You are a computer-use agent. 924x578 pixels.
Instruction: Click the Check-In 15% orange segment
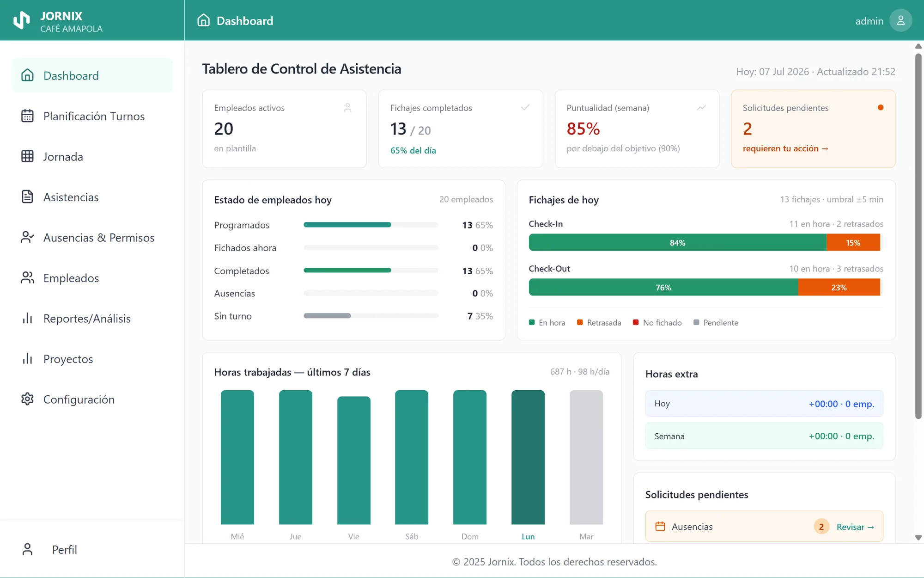pyautogui.click(x=853, y=242)
